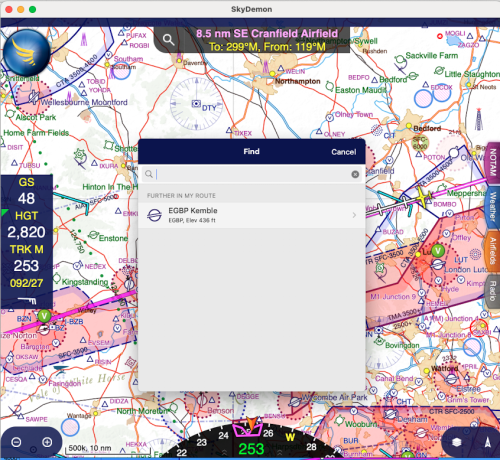500x460 pixels.
Task: Click the Easton Maudit label
Action: 361,90
